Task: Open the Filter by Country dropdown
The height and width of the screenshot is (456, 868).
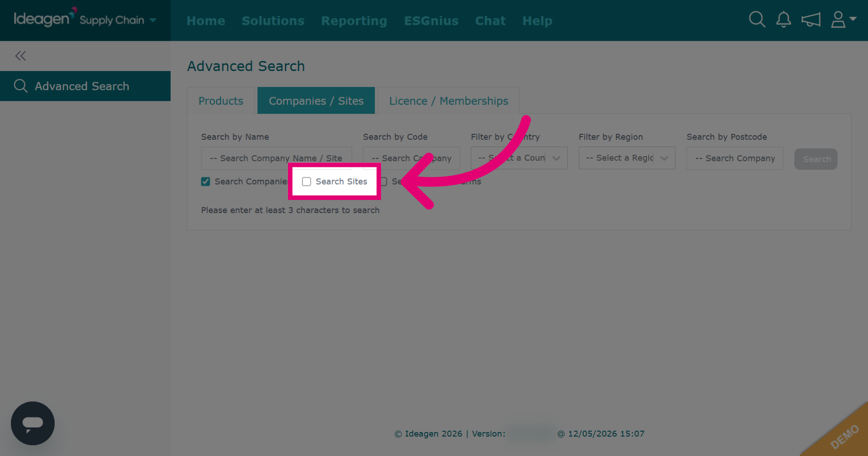Action: (x=519, y=158)
